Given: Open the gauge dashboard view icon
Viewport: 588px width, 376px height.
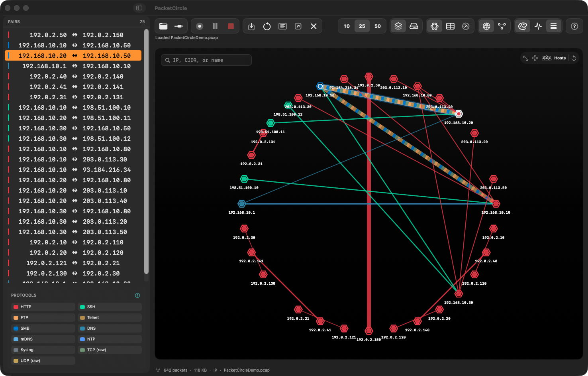Looking at the screenshot, I should (466, 26).
